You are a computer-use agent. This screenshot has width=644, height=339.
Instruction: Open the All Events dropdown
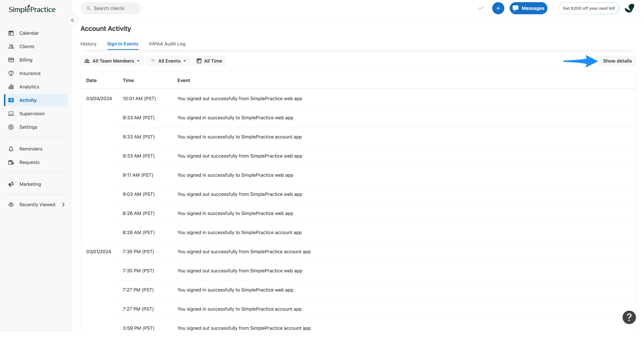tap(168, 61)
